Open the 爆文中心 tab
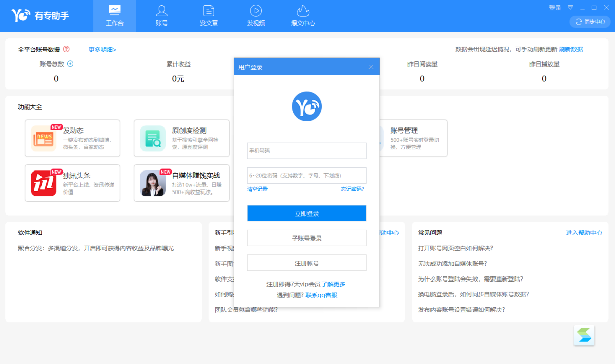 point(303,16)
